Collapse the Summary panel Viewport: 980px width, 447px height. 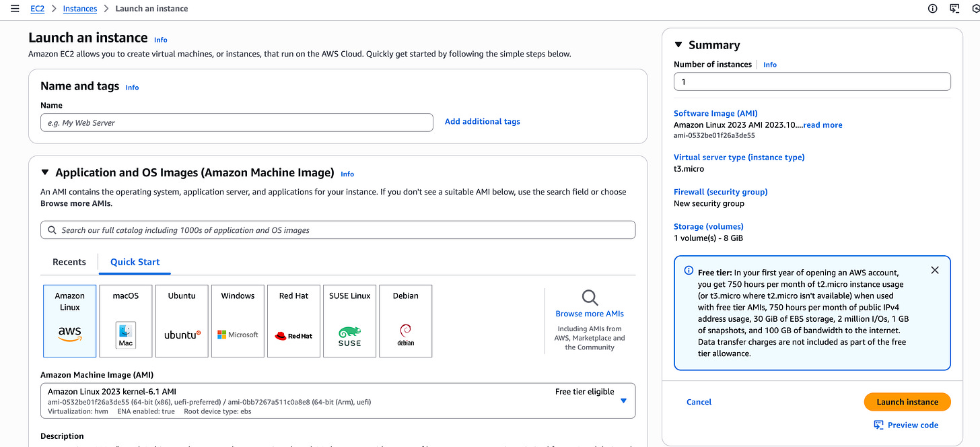[678, 45]
